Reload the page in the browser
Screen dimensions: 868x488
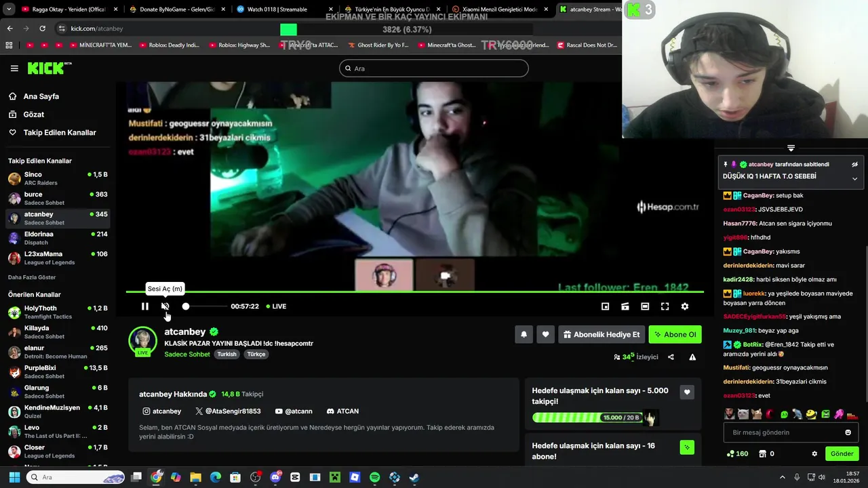click(x=42, y=28)
